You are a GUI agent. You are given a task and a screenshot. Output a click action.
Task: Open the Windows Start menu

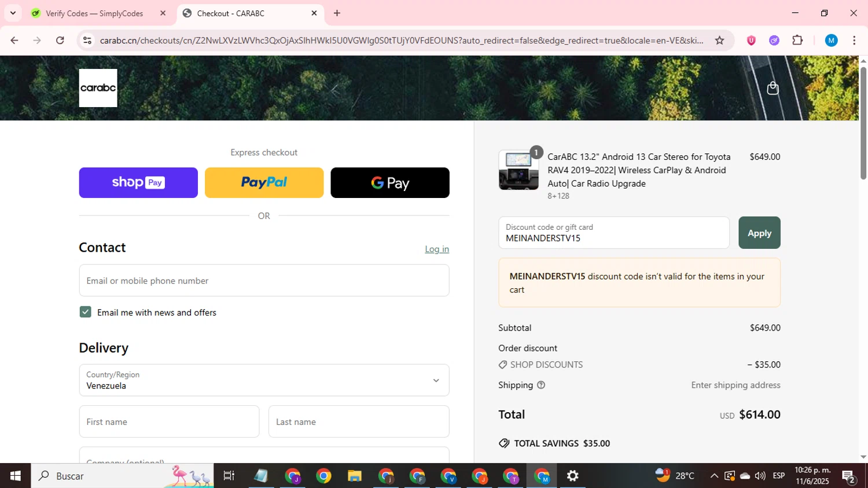(16, 476)
